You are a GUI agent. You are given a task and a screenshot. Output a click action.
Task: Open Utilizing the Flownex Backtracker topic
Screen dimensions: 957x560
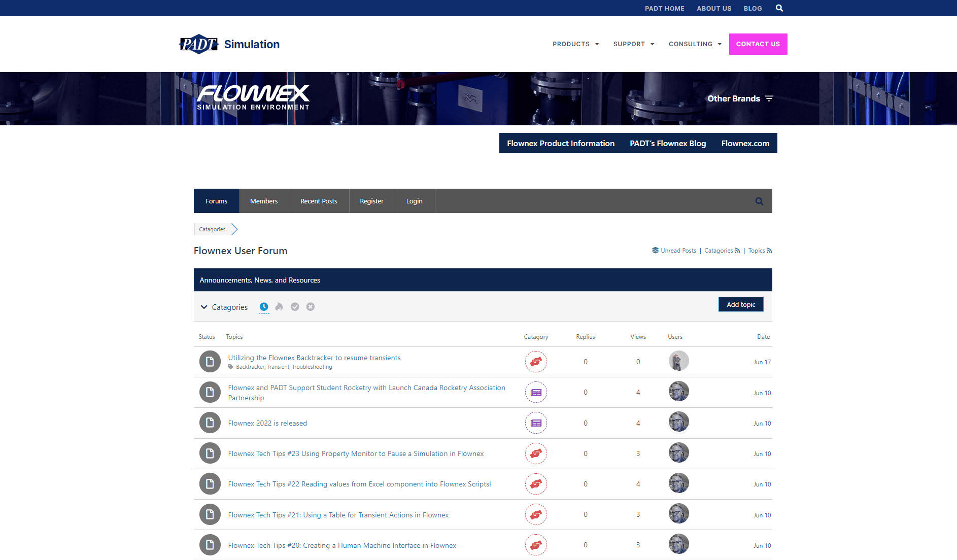(314, 358)
